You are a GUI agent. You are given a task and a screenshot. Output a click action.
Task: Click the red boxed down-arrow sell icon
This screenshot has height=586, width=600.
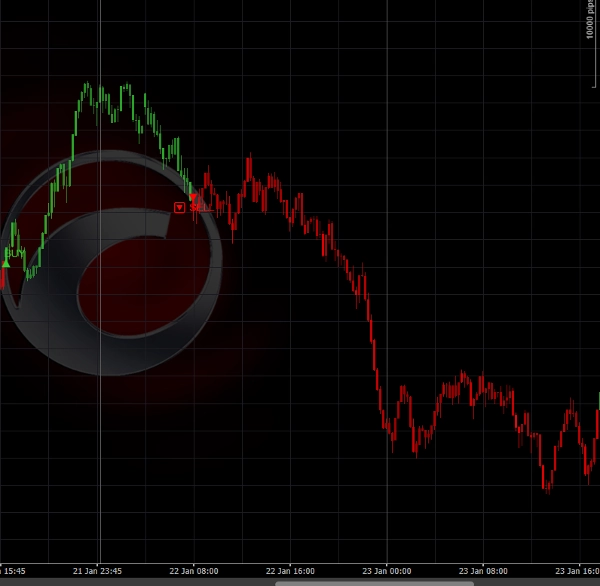[179, 207]
